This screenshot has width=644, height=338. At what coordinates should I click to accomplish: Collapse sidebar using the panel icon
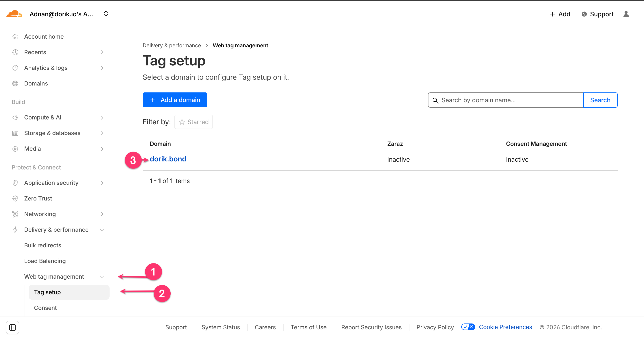pos(13,327)
